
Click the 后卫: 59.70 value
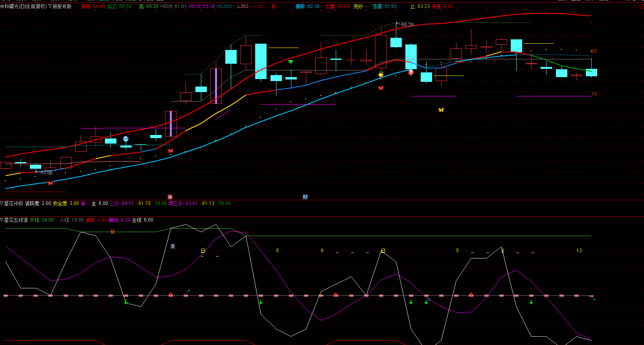pos(119,6)
